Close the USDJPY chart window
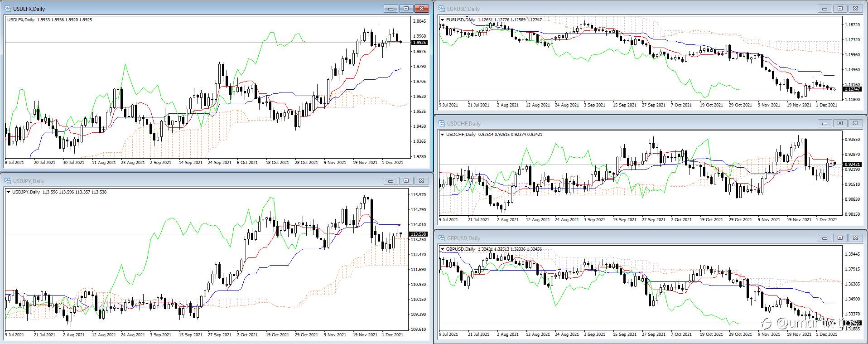The height and width of the screenshot is (344, 868). click(422, 181)
